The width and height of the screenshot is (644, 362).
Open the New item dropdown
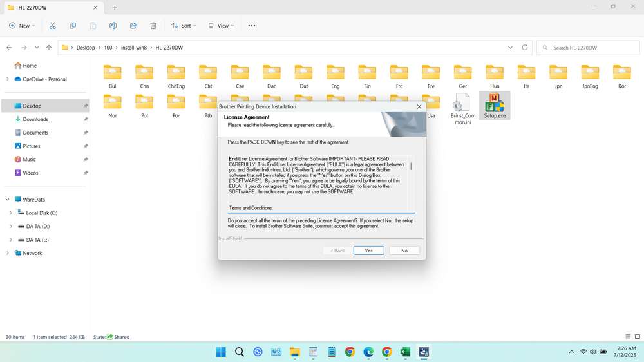22,26
